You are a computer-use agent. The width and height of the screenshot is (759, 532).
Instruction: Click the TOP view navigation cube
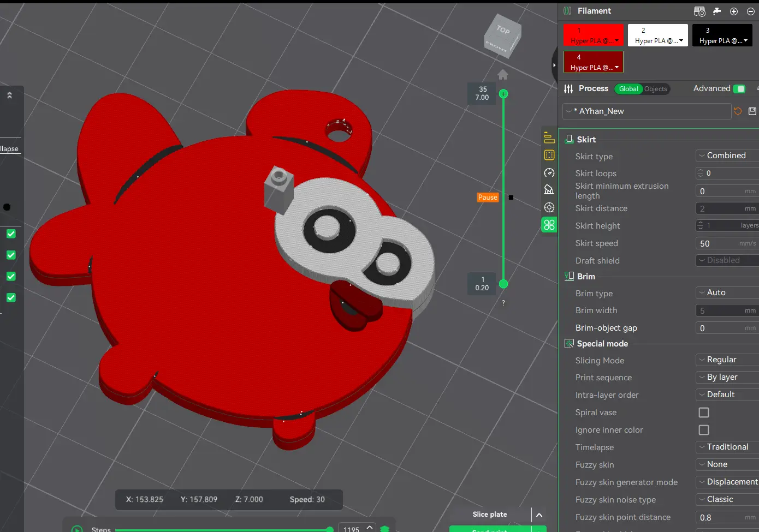(x=503, y=36)
